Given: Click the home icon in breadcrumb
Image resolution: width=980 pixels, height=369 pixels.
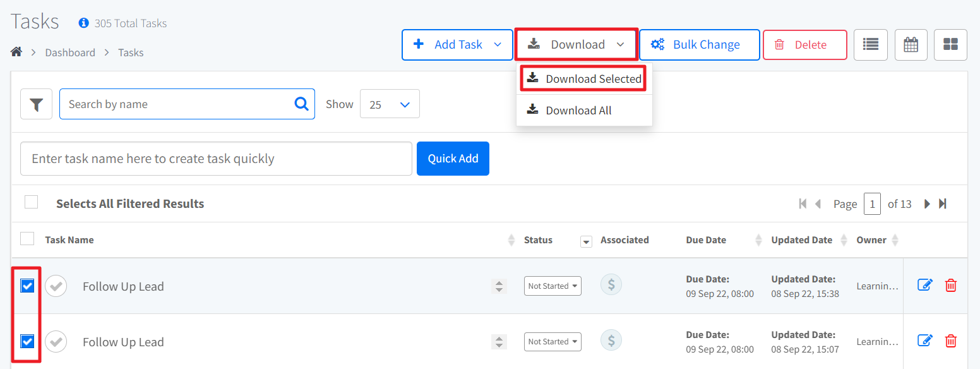Looking at the screenshot, I should pos(17,52).
